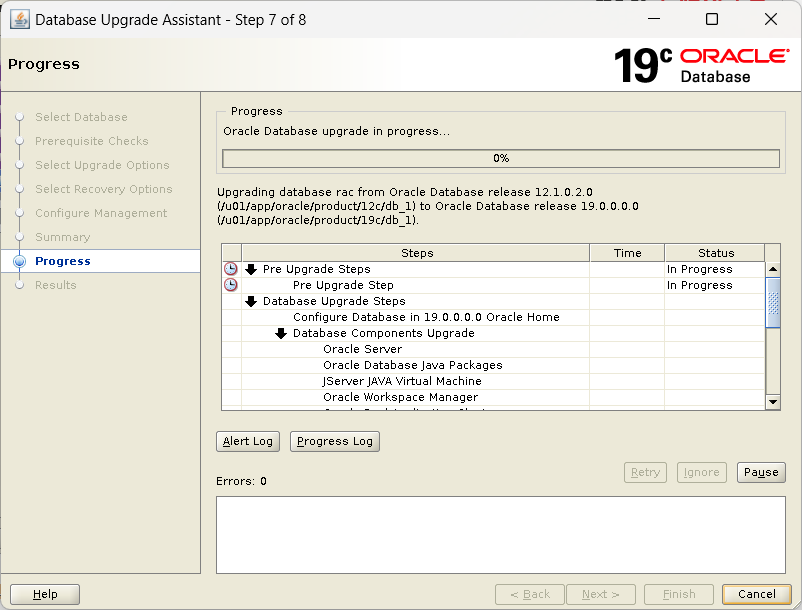Click the Oracle 19c Database logo
802x610 pixels.
pos(702,65)
